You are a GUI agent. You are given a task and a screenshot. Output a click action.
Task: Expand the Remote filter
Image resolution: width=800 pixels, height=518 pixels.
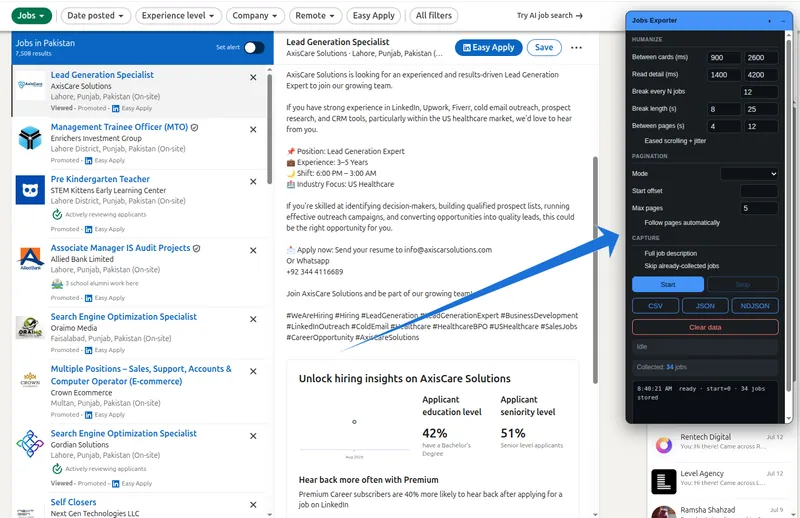click(x=315, y=16)
